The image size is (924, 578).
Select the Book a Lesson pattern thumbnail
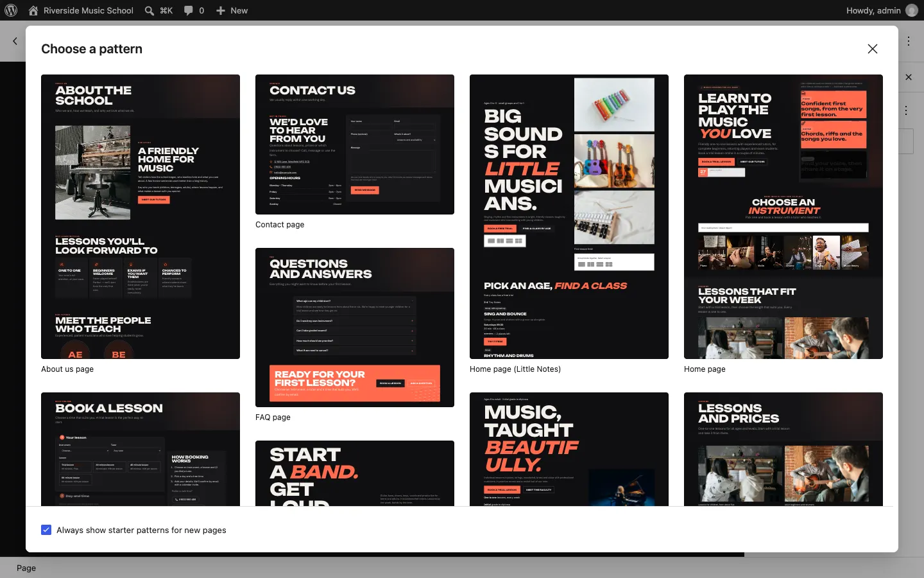pyautogui.click(x=141, y=449)
